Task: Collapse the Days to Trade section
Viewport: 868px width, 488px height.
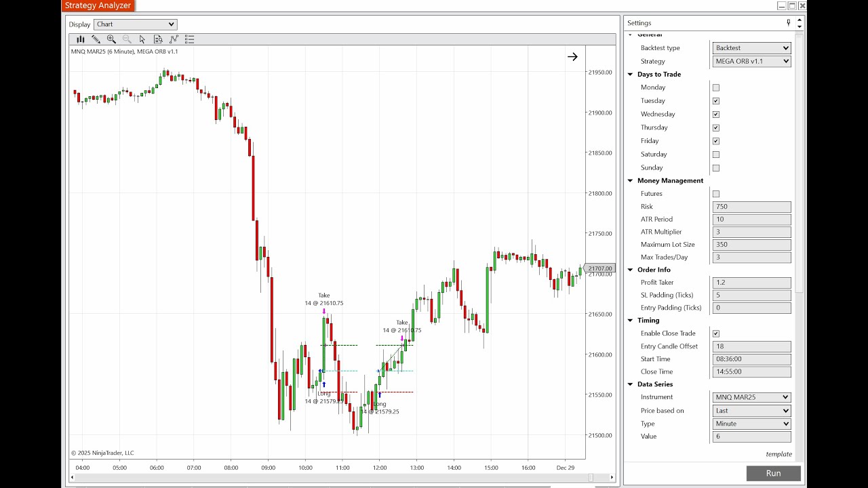Action: pyautogui.click(x=630, y=75)
